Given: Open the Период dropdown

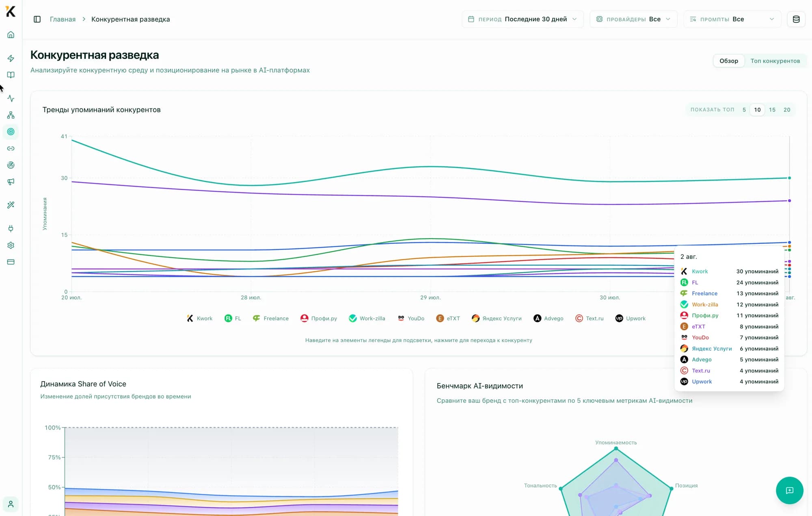Looking at the screenshot, I should [x=523, y=19].
